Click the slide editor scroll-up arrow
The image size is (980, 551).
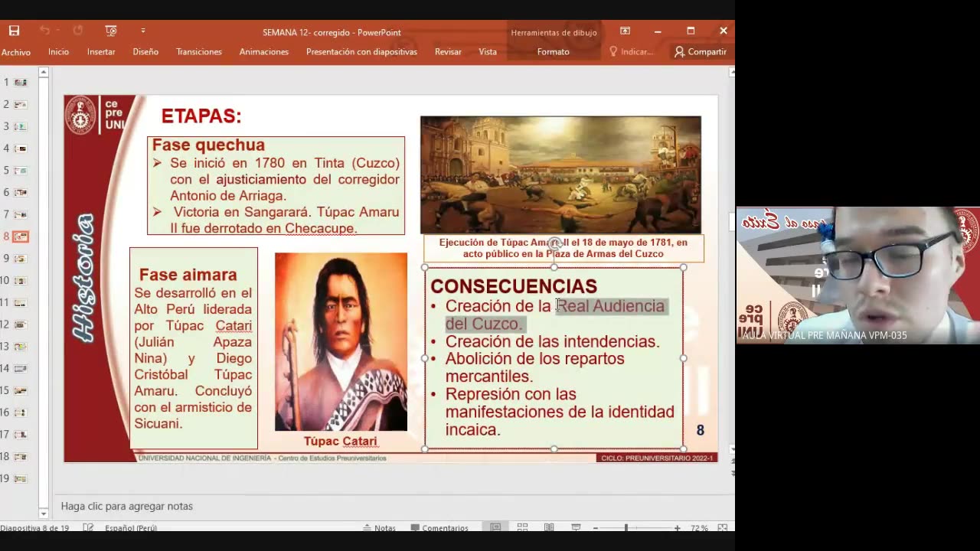click(x=732, y=72)
